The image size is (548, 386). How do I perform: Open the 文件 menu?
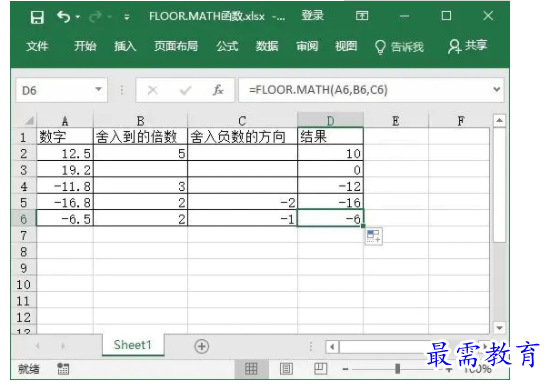[x=37, y=46]
